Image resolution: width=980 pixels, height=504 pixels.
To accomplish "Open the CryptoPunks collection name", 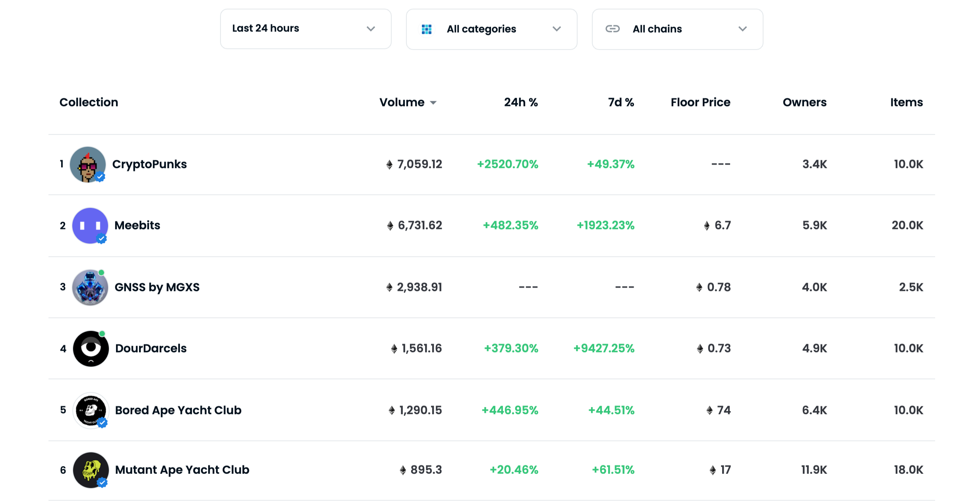I will (x=149, y=164).
